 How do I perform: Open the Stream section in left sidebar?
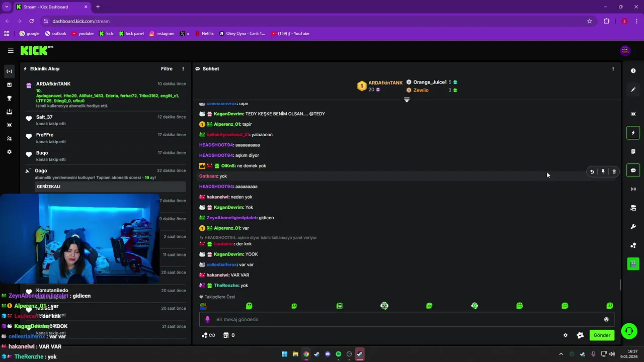pos(9,71)
